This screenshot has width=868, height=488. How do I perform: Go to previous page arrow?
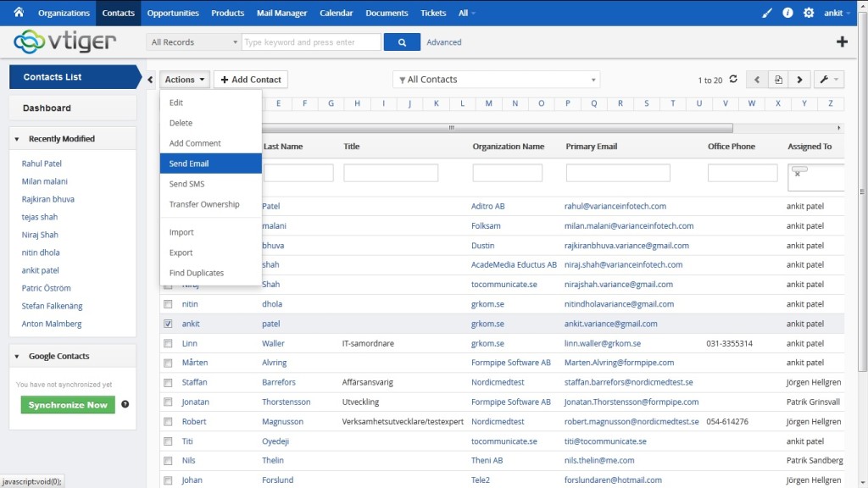click(757, 80)
